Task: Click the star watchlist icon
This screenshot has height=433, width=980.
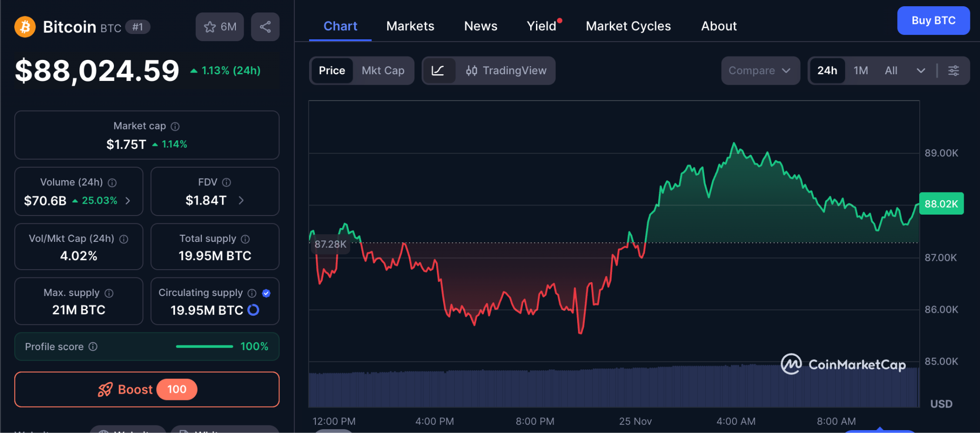Action: tap(211, 27)
